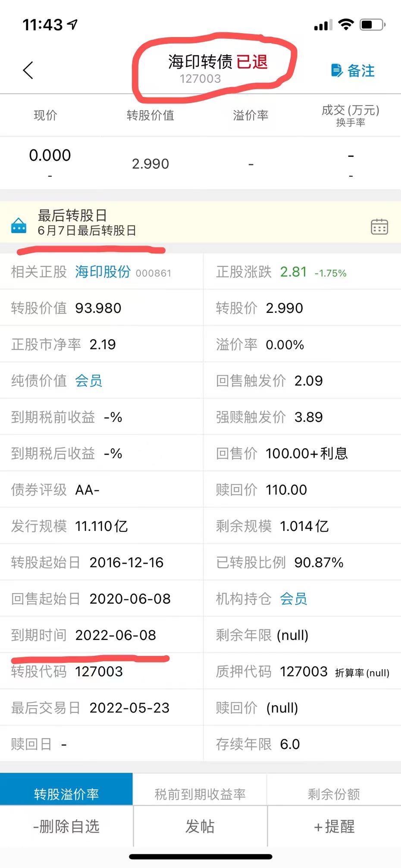Tap the back arrow icon
This screenshot has height=868, width=401.
[28, 70]
